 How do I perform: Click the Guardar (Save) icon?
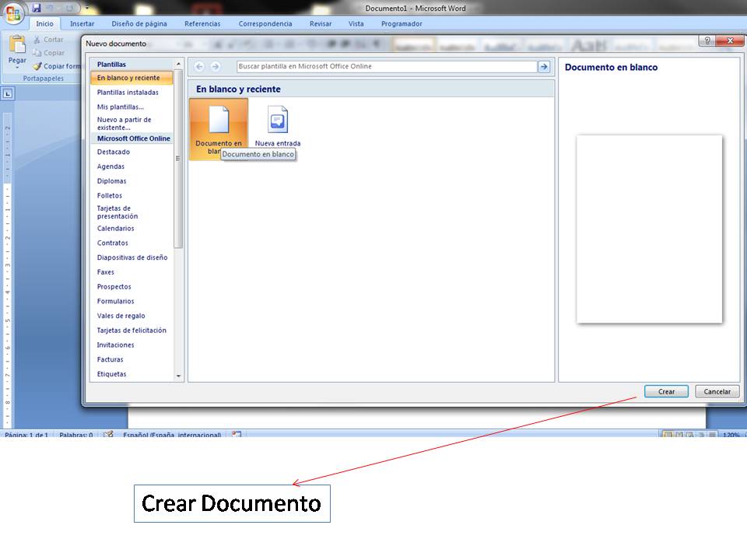tap(37, 6)
